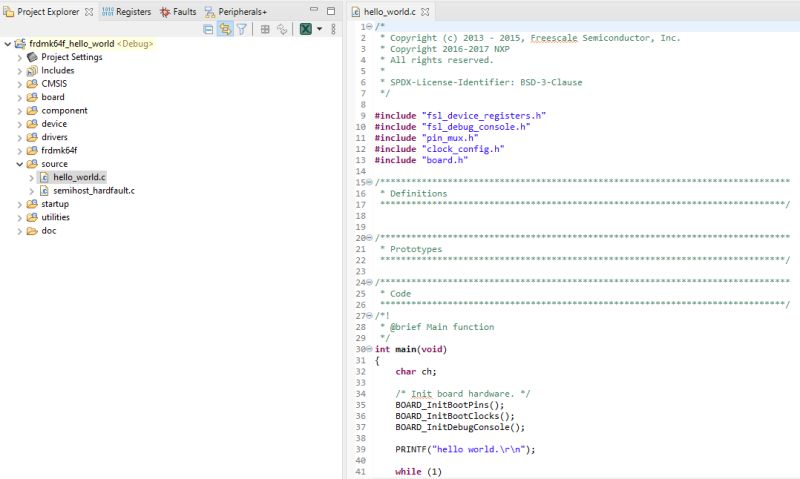This screenshot has width=800, height=479.
Task: Open the View Menu three-dots icon
Action: click(x=333, y=29)
